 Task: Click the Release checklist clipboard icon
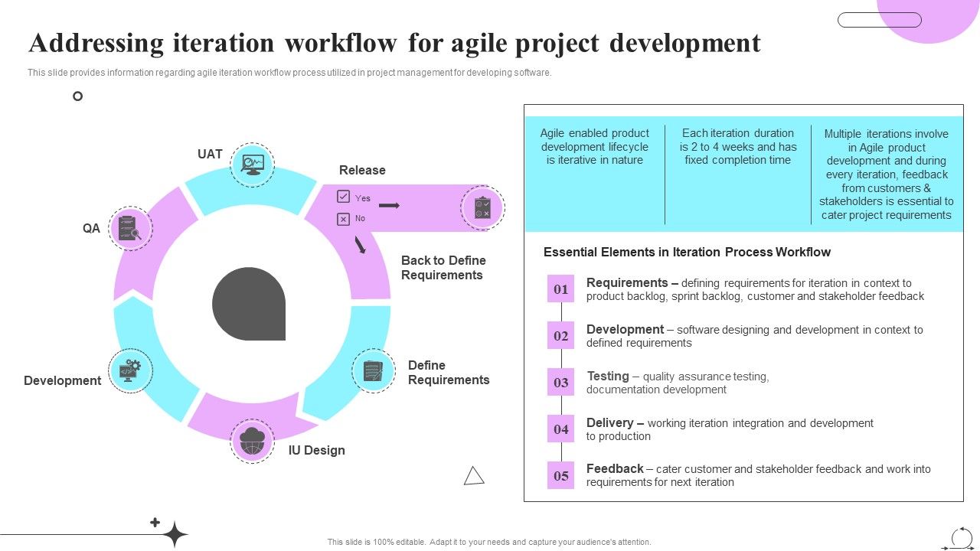[x=482, y=207]
